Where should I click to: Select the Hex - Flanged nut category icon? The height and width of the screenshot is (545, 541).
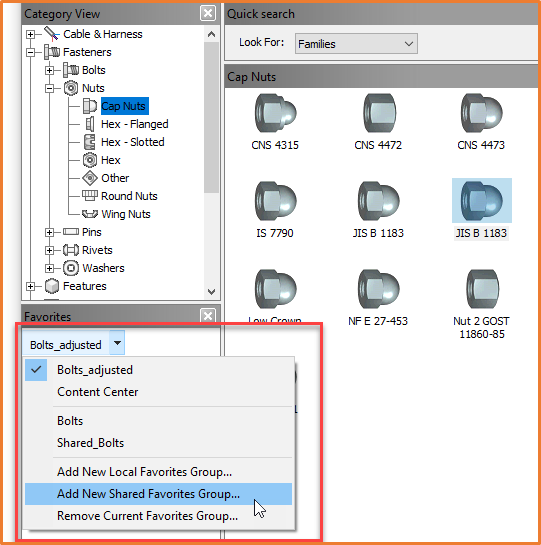tap(90, 124)
